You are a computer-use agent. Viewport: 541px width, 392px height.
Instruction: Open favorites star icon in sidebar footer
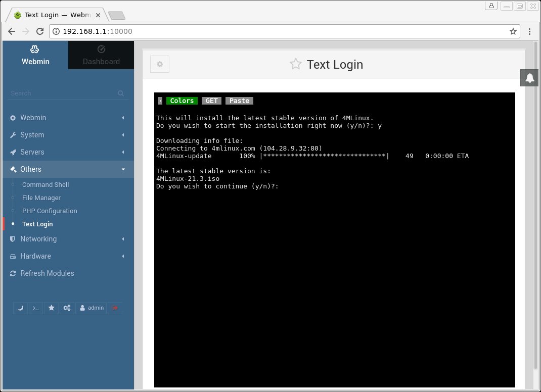coord(52,308)
